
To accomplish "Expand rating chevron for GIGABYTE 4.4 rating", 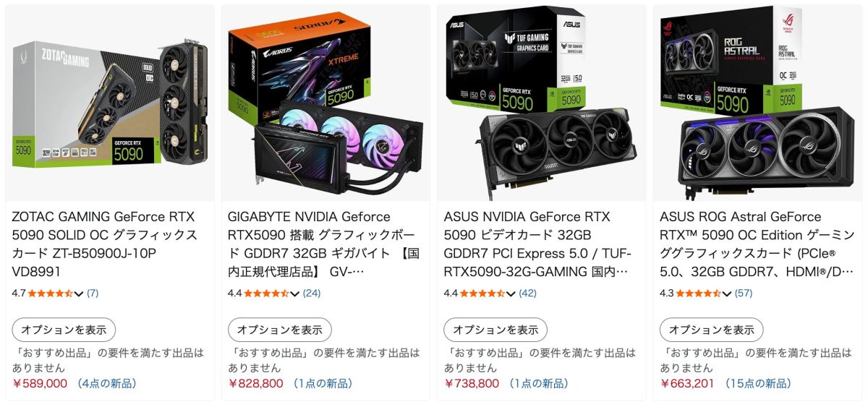I will (x=294, y=294).
